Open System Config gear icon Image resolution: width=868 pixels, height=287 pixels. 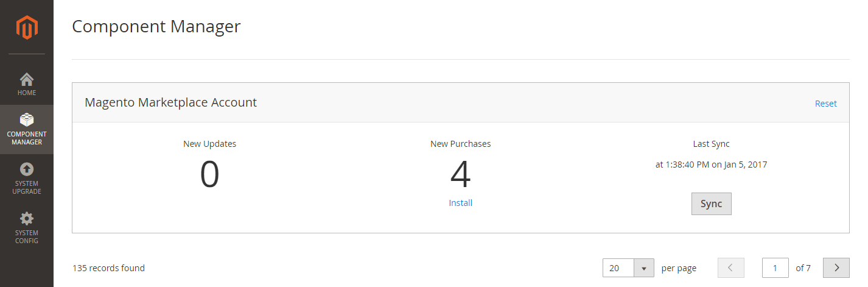(x=27, y=218)
